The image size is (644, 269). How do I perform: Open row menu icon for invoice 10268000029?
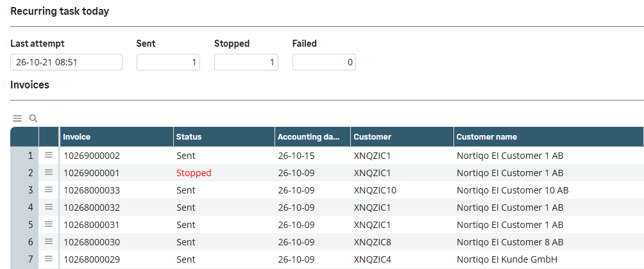49,259
